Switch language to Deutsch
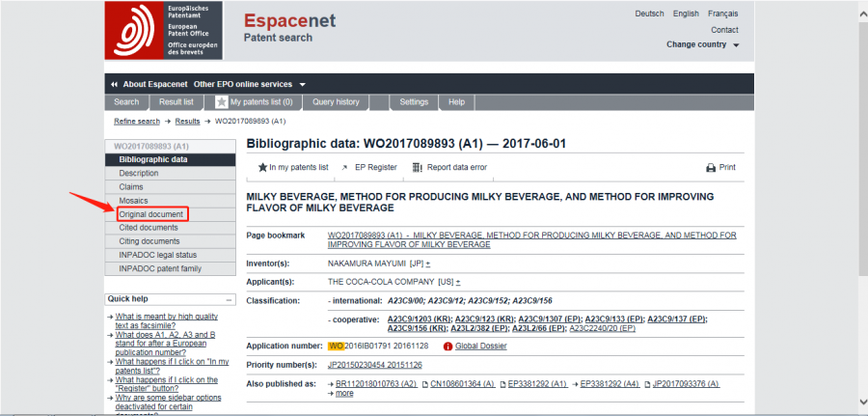 point(649,14)
